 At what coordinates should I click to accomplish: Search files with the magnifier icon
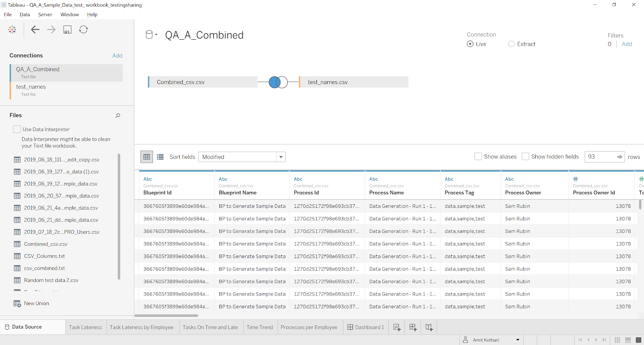[x=118, y=115]
